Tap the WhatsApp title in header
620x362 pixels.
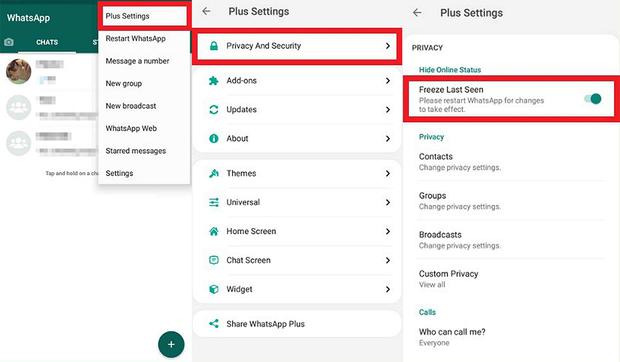pos(28,18)
